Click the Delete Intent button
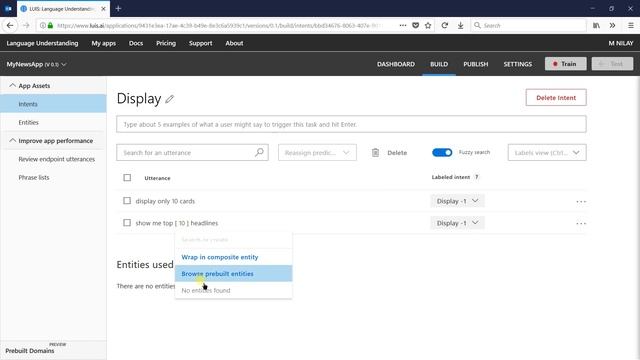Screen dimensions: 640x360 (556, 98)
